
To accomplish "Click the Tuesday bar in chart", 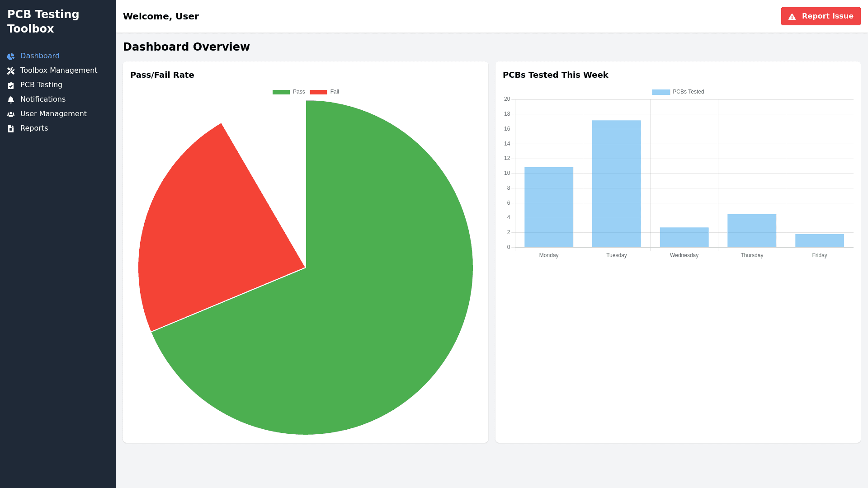I will point(616,183).
